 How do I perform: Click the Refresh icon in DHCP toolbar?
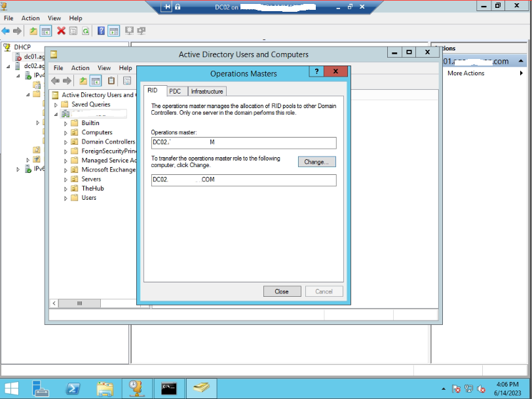85,31
